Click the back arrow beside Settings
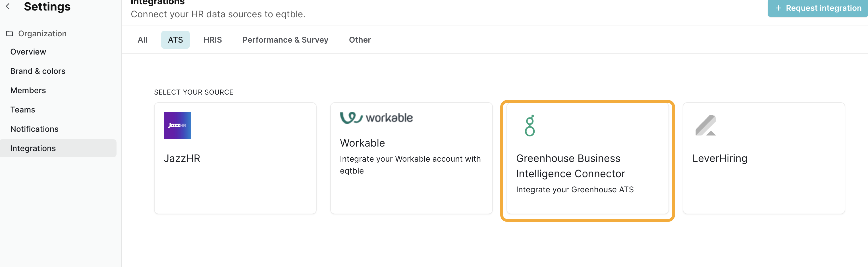The image size is (868, 267). [8, 7]
